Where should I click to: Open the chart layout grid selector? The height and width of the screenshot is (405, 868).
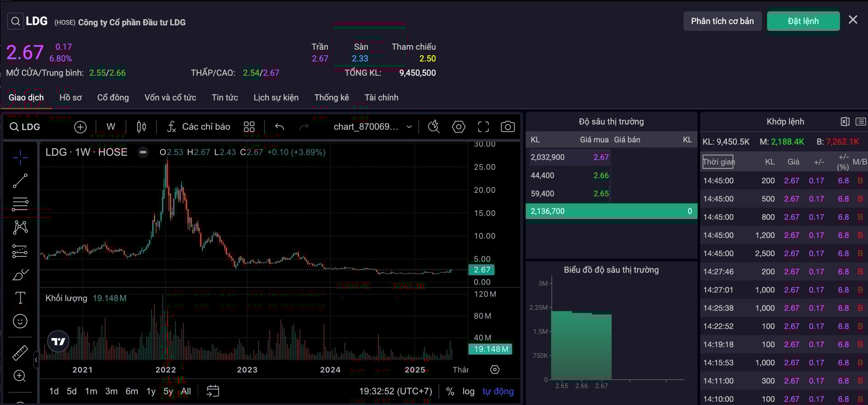click(x=249, y=127)
